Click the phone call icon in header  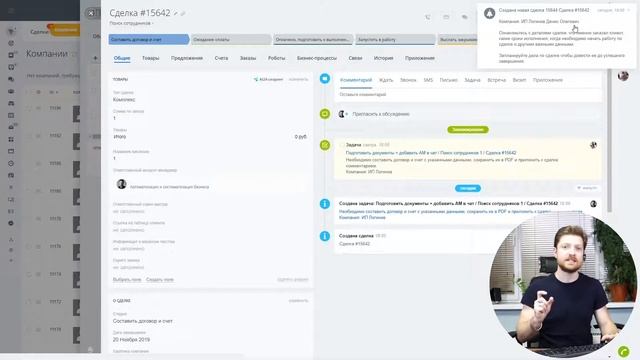[x=427, y=17]
